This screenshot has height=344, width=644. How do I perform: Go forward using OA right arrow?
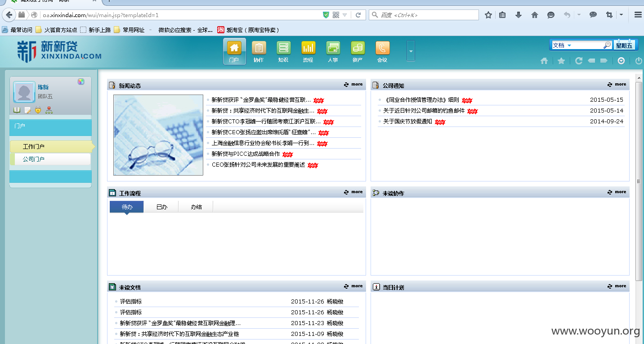pos(604,61)
